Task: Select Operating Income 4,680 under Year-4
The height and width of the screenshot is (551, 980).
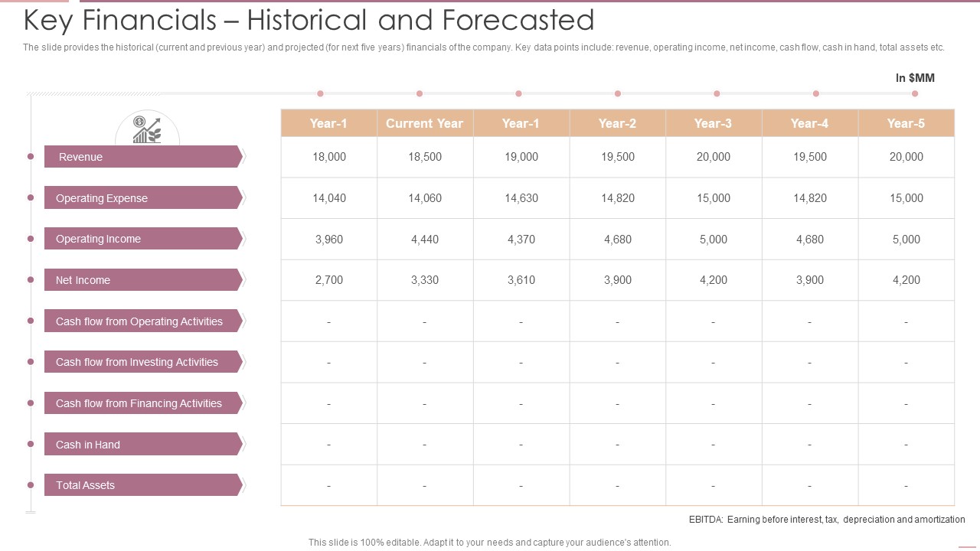Action: click(810, 240)
